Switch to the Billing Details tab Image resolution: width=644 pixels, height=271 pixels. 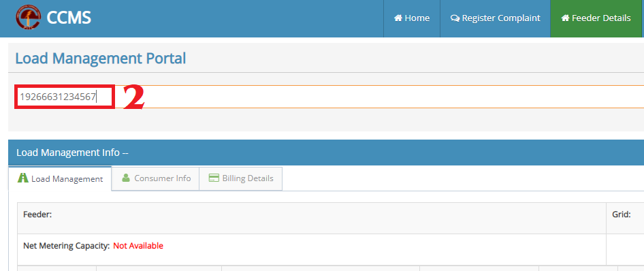[241, 178]
